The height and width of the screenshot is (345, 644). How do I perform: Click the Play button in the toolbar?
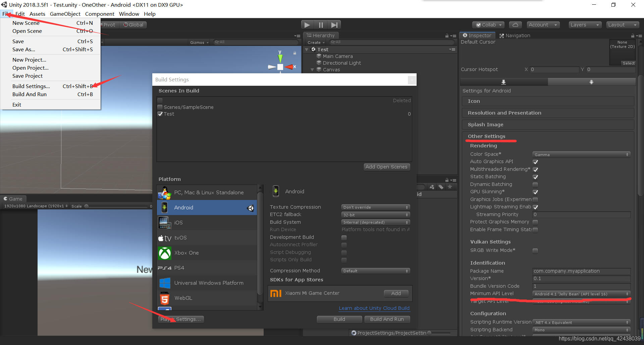click(307, 25)
